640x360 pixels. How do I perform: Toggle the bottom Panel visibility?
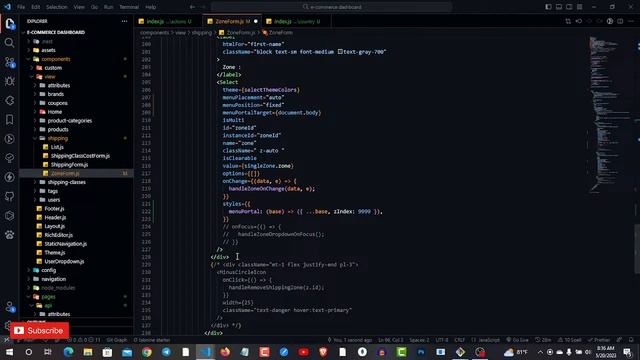[x=559, y=7]
